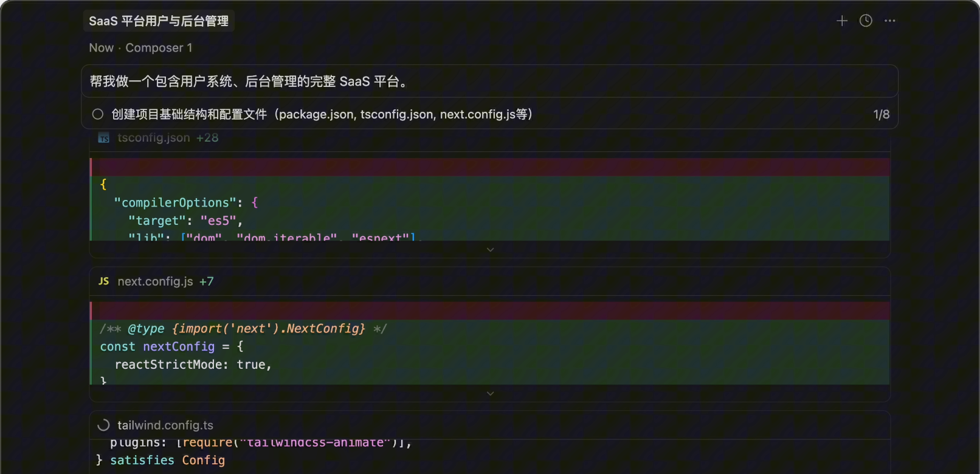Click the 帮我做一个 prompt message box
This screenshot has width=980, height=474.
coord(489,81)
